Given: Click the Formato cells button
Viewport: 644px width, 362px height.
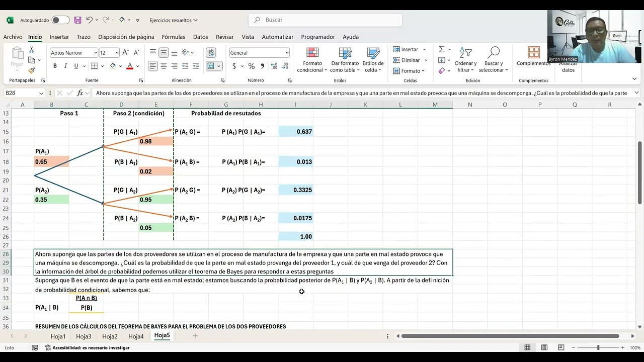Looking at the screenshot, I should (x=410, y=71).
